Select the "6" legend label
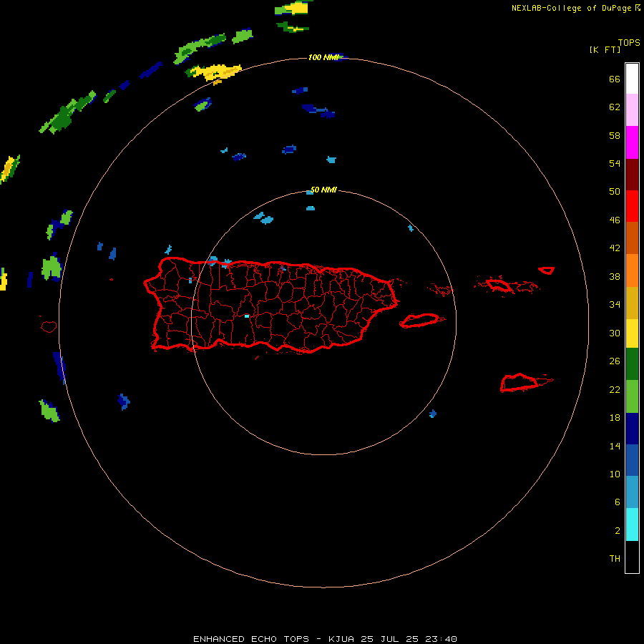644x644 pixels. pyautogui.click(x=618, y=502)
